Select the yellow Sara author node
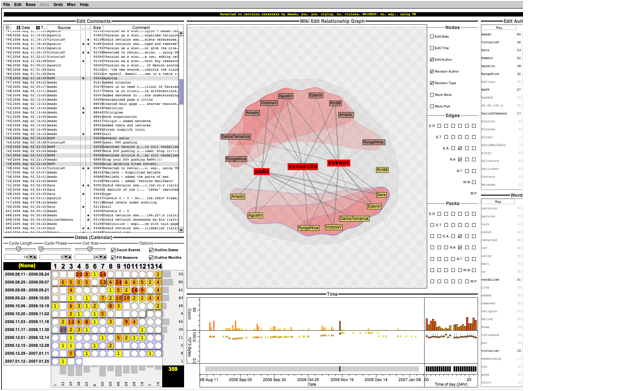This screenshot has width=636, height=391. click(381, 195)
